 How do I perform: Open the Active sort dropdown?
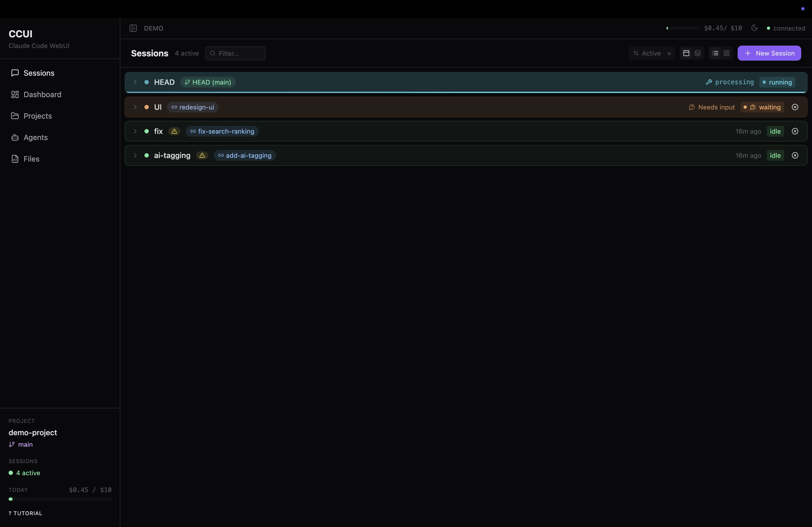(652, 53)
